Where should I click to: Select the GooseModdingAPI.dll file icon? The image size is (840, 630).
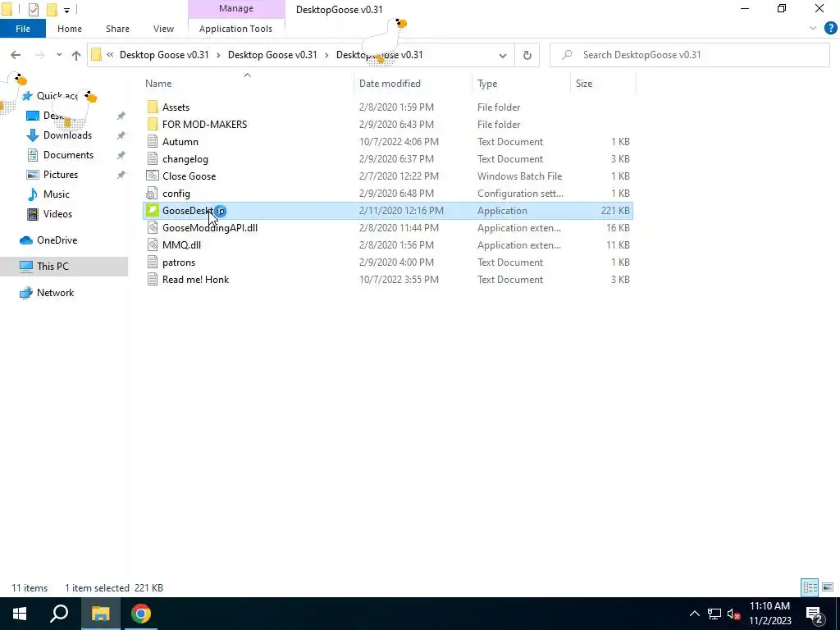point(153,228)
